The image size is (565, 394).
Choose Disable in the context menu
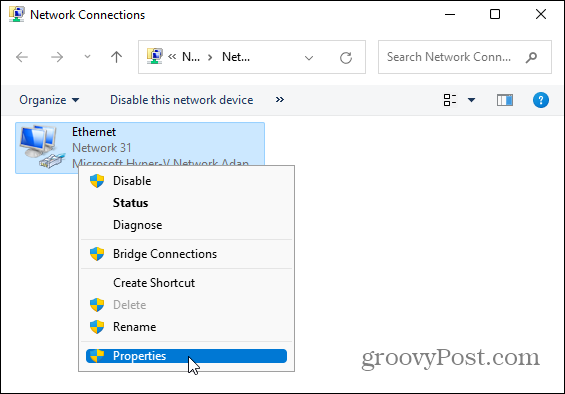click(x=186, y=181)
